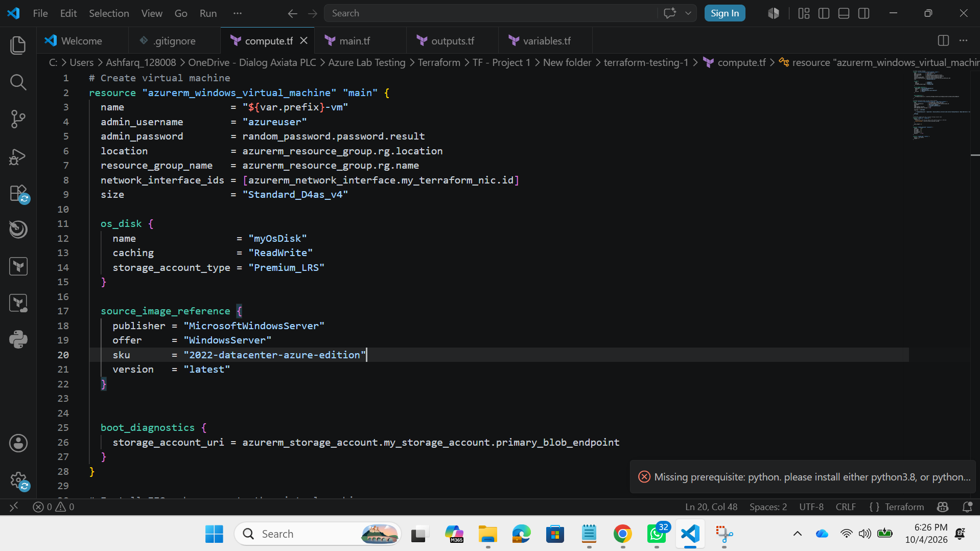This screenshot has height=551, width=980.
Task: Click the Sign In button
Action: (725, 13)
